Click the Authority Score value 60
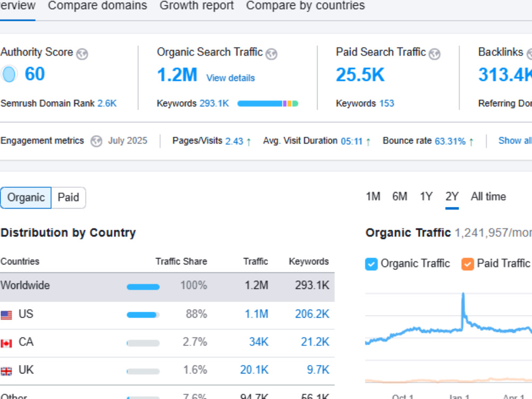Image resolution: width=532 pixels, height=399 pixels. 35,74
